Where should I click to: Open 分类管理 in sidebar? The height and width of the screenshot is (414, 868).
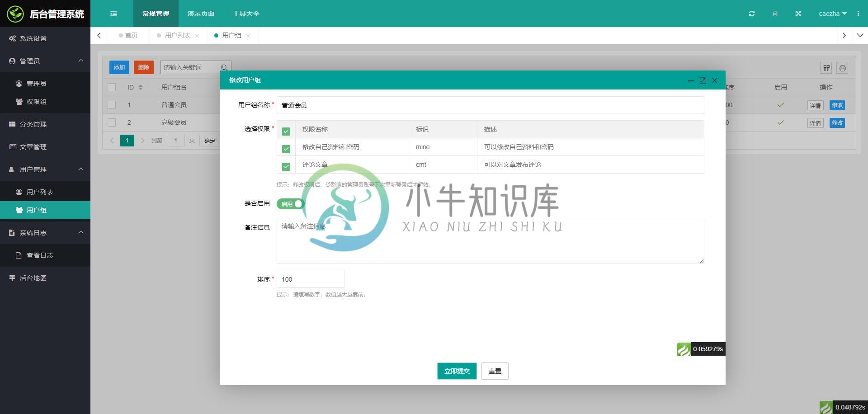click(45, 124)
